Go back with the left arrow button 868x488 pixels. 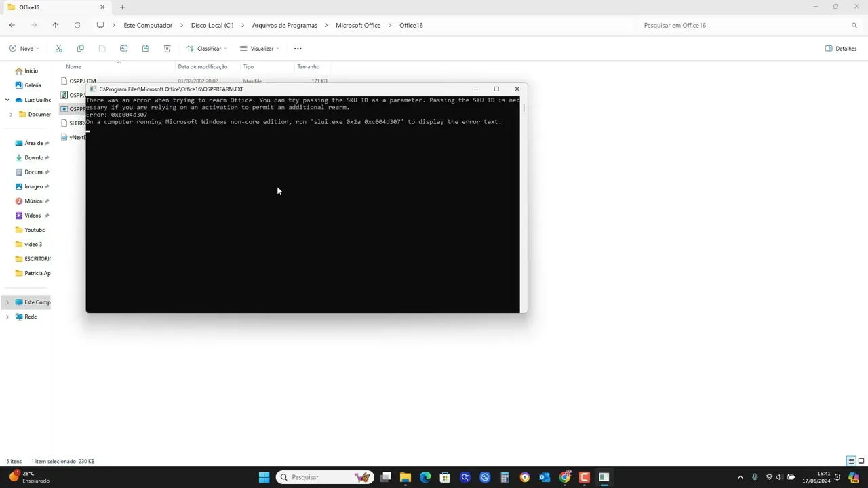coord(12,25)
